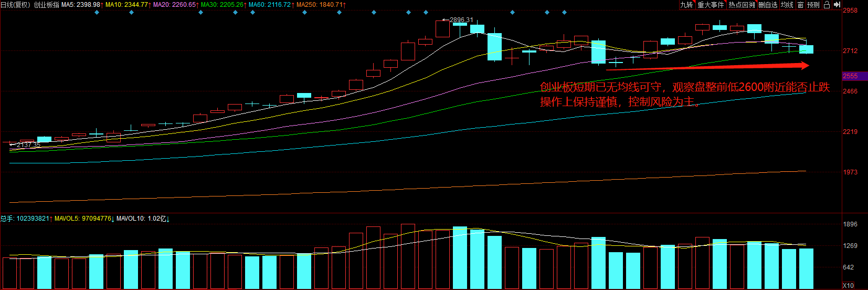Click the rightmost blue diamond event marker
Screen dimensions: 868x290
coord(565,12)
